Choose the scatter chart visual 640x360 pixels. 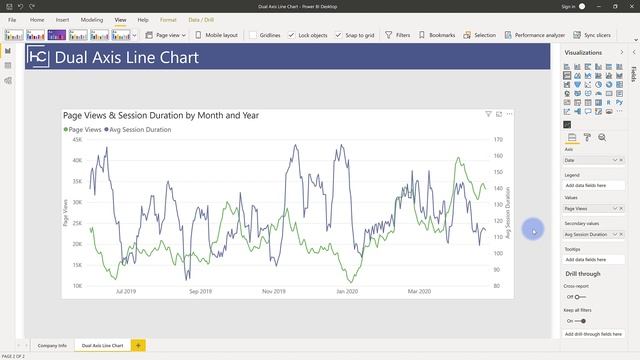tap(588, 84)
